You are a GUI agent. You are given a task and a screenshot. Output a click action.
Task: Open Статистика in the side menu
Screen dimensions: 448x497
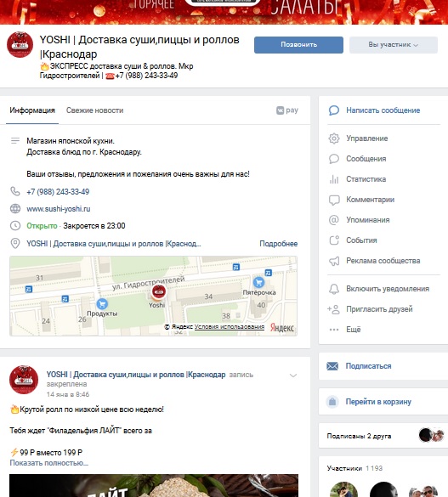point(366,179)
